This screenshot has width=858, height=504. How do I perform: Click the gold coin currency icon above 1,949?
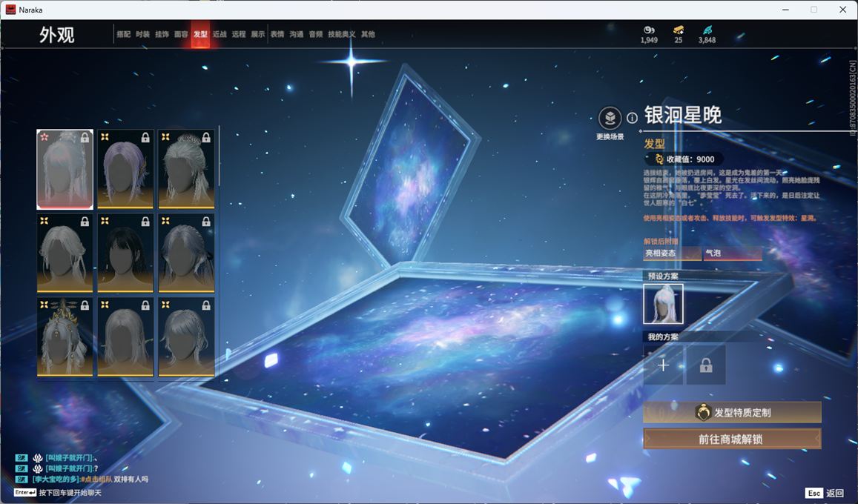tap(649, 30)
